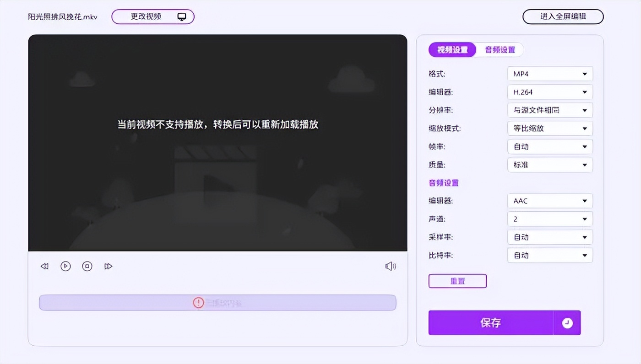The image size is (641, 364).
Task: Click the monitor icon inside 更改视频 button
Action: pyautogui.click(x=182, y=16)
